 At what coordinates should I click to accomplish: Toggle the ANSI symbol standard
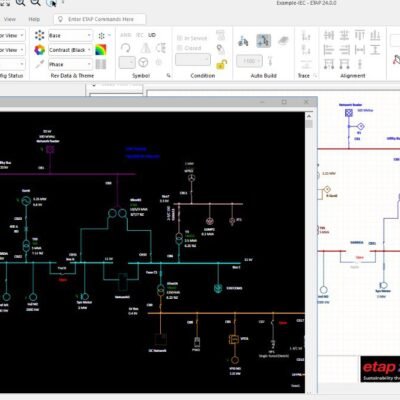(126, 35)
